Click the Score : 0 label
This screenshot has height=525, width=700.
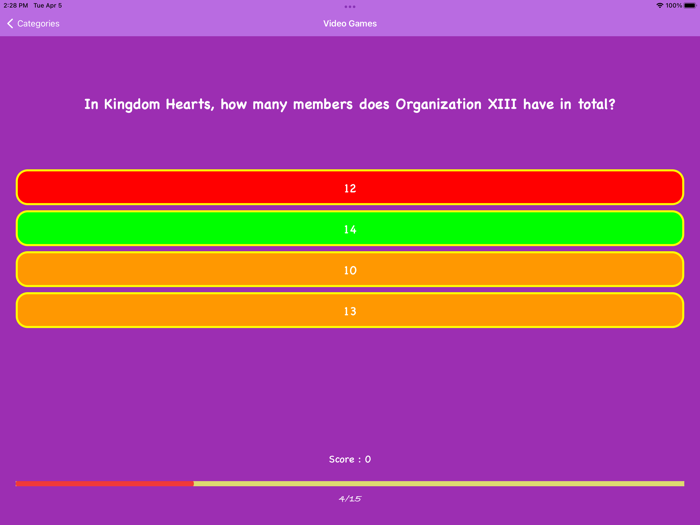(350, 459)
